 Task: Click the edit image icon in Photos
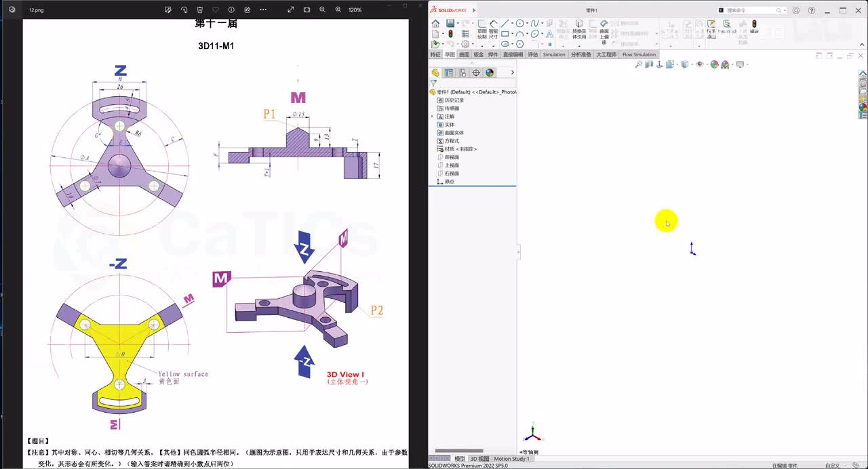(168, 10)
